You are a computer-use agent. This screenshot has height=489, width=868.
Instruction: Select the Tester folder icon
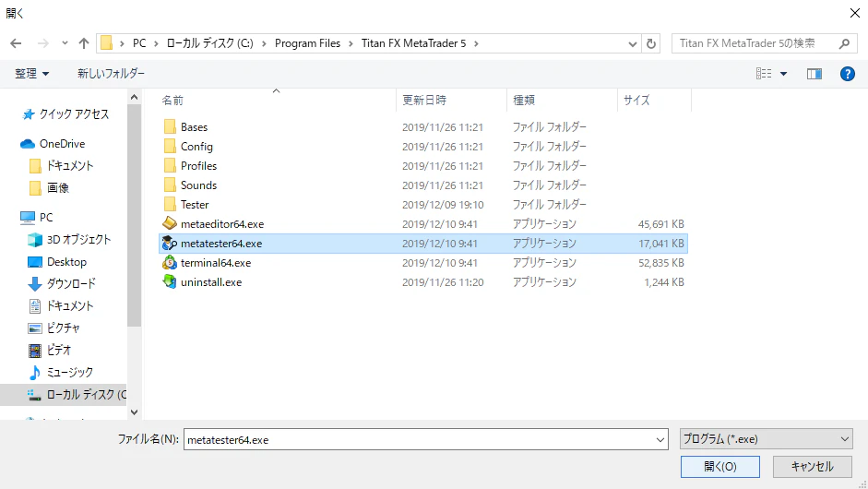click(x=170, y=204)
